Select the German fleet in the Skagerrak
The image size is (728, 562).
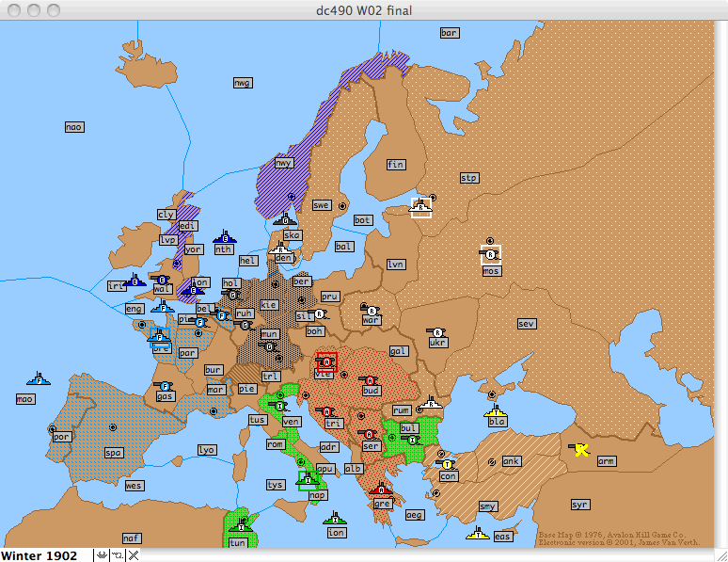click(285, 220)
